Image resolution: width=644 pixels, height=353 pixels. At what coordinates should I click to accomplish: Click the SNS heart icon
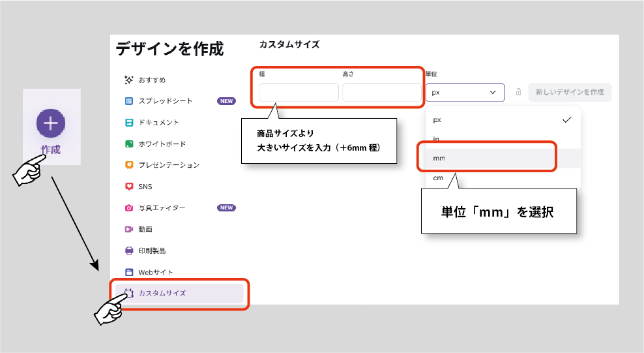(x=129, y=187)
